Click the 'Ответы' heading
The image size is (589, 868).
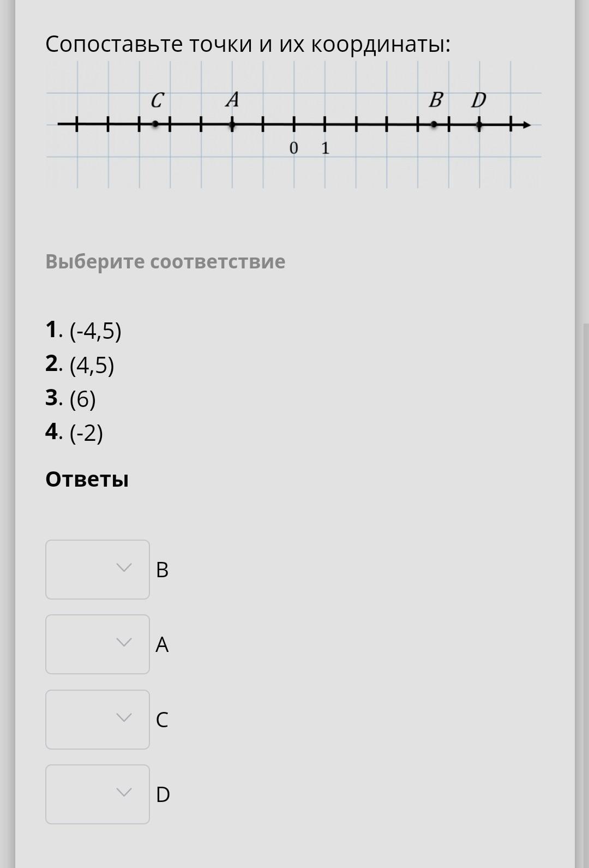coord(87,480)
